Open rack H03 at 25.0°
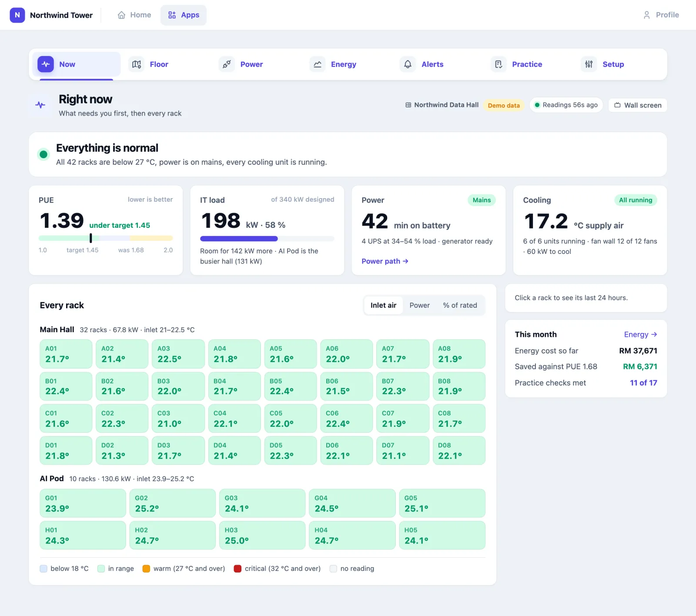The width and height of the screenshot is (696, 616). tap(262, 536)
